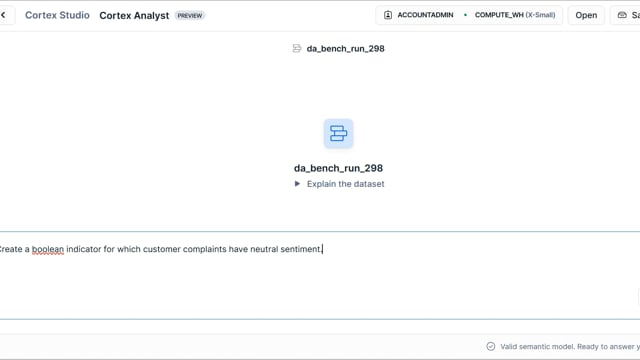Click the valid semantic model check icon

click(x=491, y=347)
